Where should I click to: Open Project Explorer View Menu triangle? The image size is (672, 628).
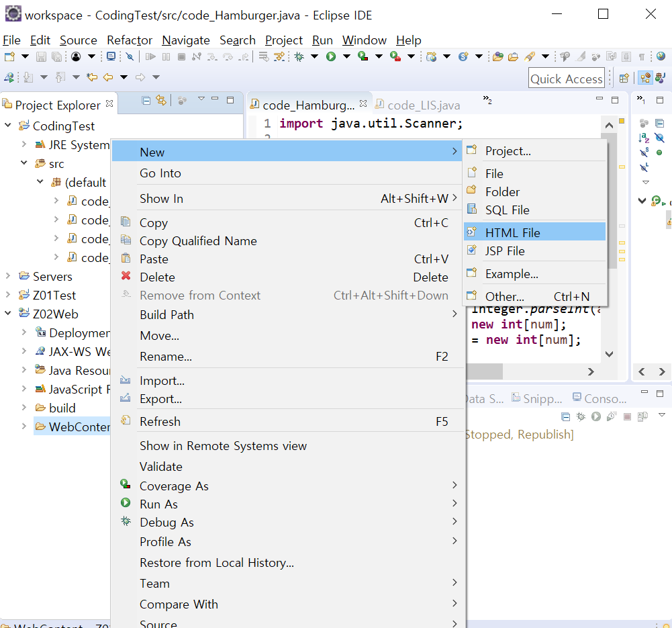pyautogui.click(x=201, y=99)
